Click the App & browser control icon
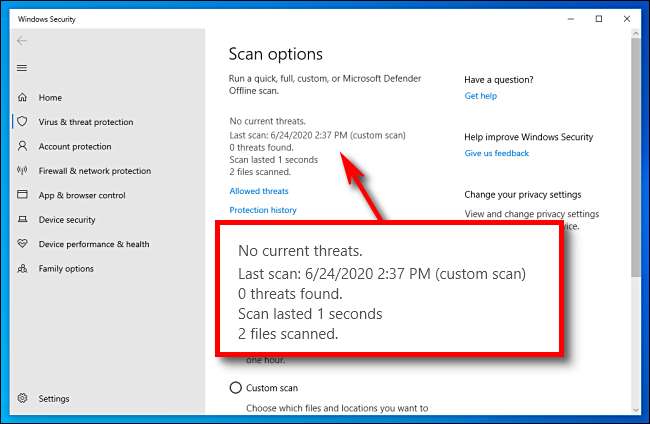Screen dimensions: 650x424 click(x=22, y=195)
